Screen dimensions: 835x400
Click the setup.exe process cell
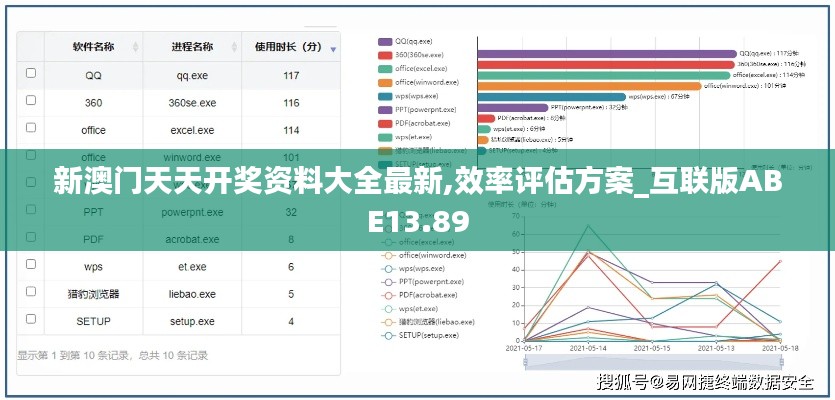(192, 321)
